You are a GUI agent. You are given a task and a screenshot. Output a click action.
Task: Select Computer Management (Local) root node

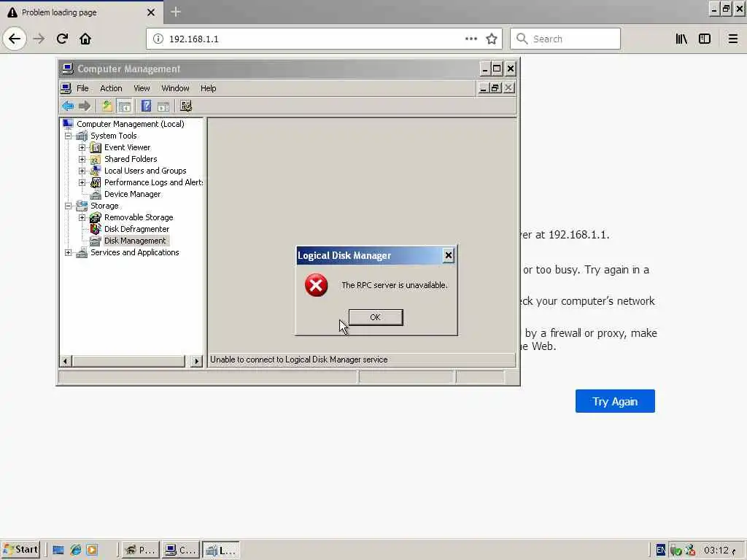(x=131, y=124)
